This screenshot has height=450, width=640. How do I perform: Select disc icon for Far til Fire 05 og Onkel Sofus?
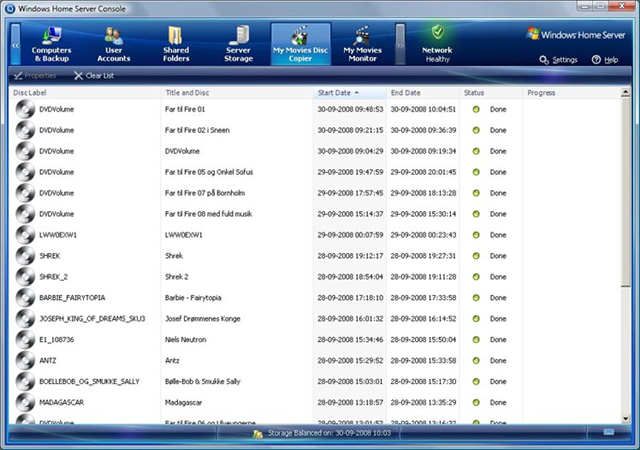[25, 172]
